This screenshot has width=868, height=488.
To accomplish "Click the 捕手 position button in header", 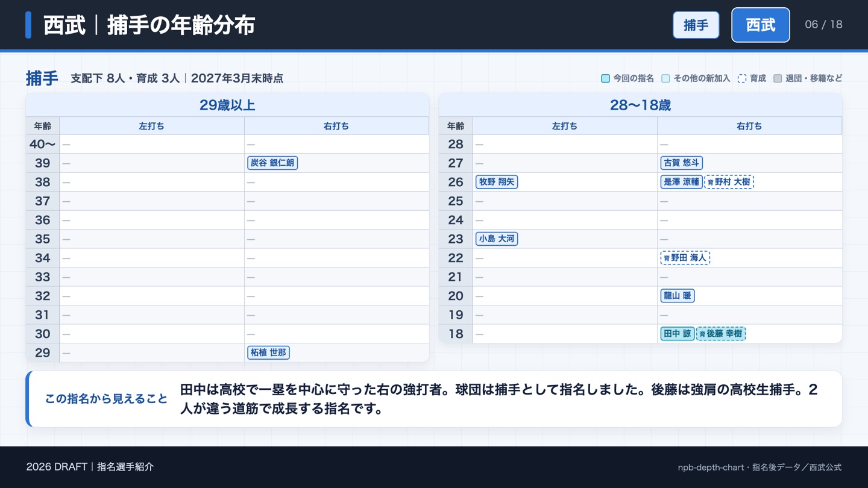I will coord(696,25).
